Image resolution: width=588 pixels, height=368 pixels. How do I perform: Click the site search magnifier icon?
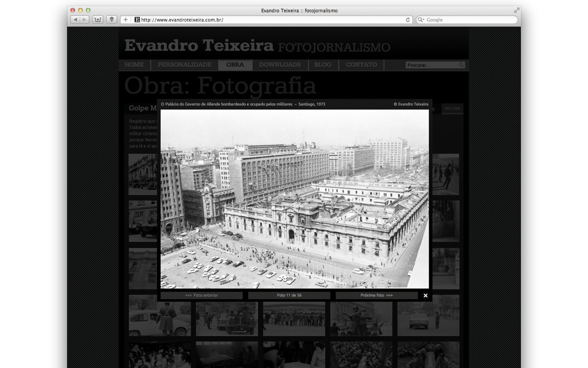click(x=461, y=65)
